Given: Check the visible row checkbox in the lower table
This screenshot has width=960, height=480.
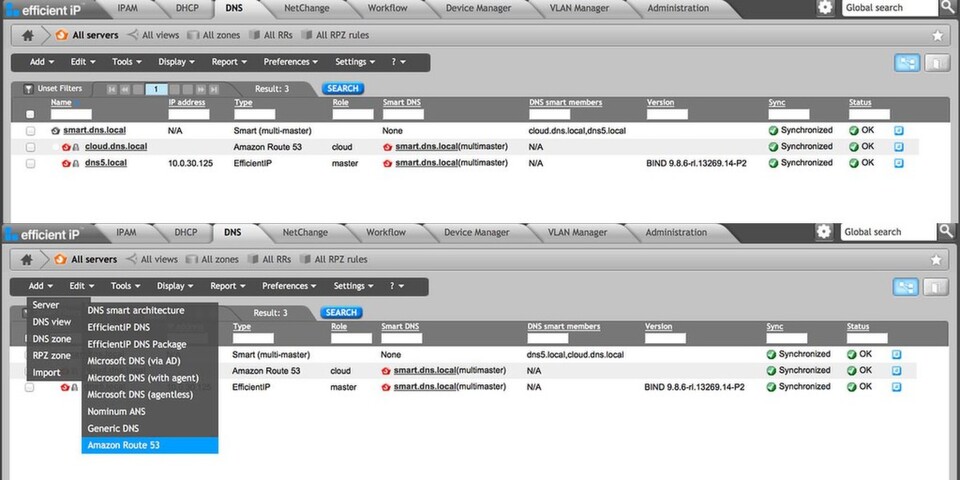Looking at the screenshot, I should [x=29, y=388].
